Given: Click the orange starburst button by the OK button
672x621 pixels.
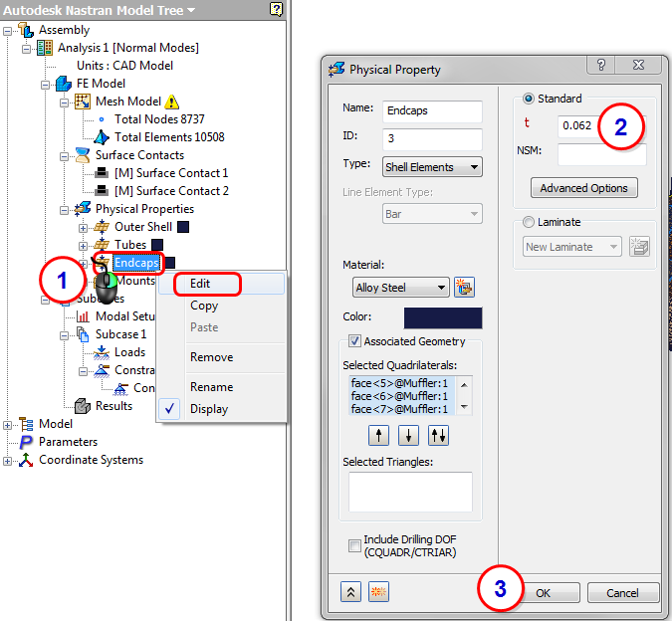Looking at the screenshot, I should point(378,592).
